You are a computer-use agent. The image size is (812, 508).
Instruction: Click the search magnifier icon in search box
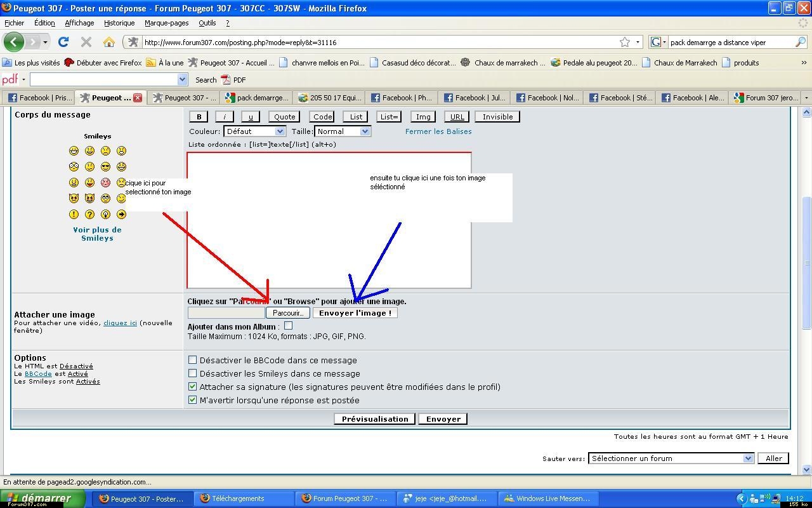pyautogui.click(x=800, y=42)
